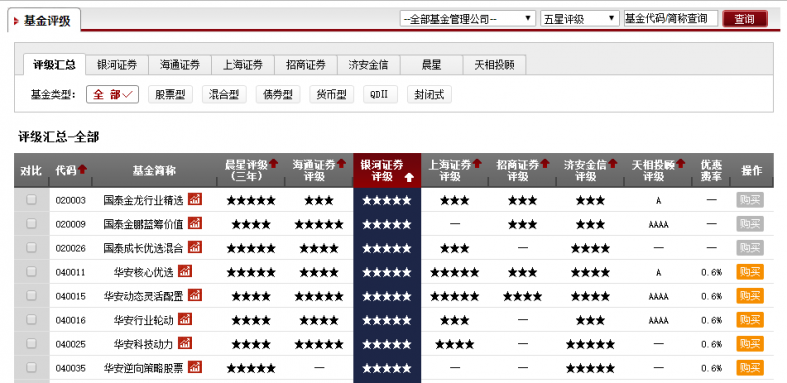787x383 pixels.
Task: Filter by 混合型 fund type
Action: [224, 94]
